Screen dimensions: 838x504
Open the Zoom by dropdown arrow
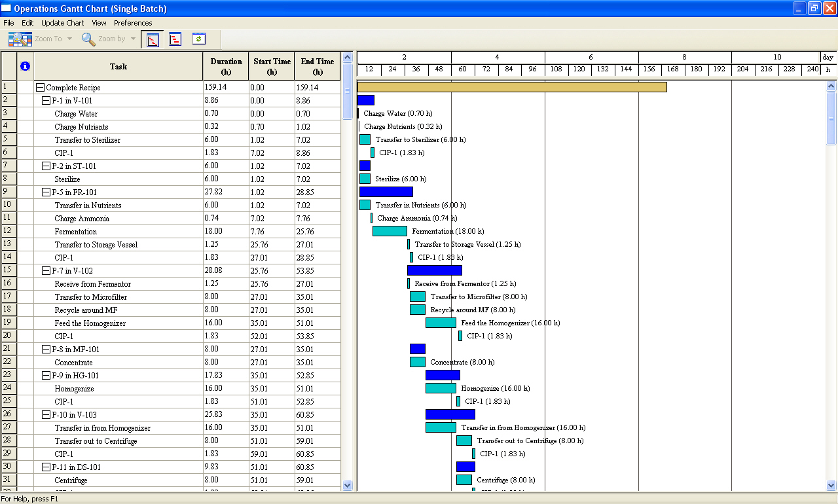(134, 39)
